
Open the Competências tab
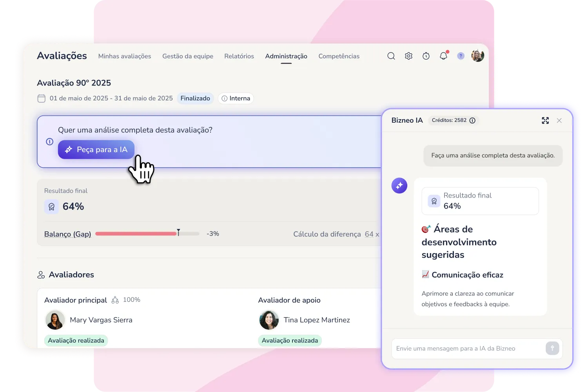339,56
